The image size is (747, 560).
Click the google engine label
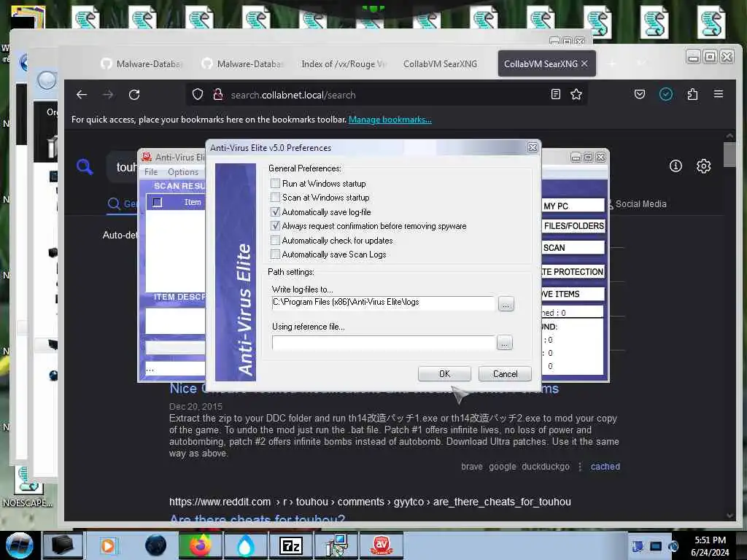502,467
